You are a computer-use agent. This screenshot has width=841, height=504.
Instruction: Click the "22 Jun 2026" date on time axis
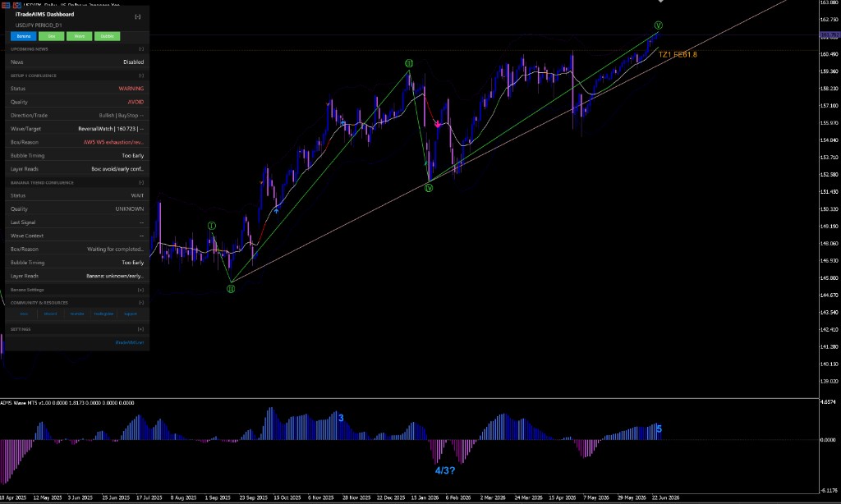point(665,497)
